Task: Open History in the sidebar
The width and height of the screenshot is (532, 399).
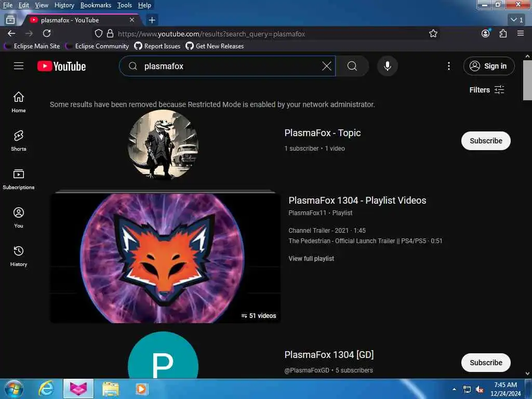Action: (x=19, y=256)
